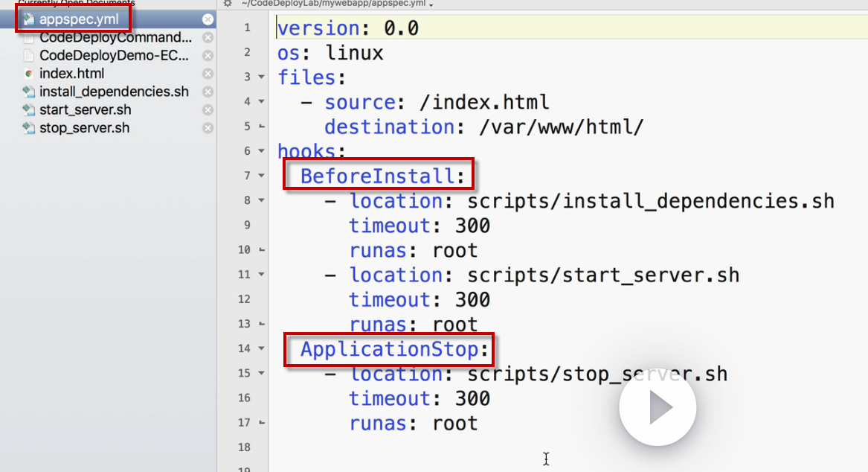Collapse the ApplicationStop fold at line 14
This screenshot has width=868, height=472.
click(261, 348)
